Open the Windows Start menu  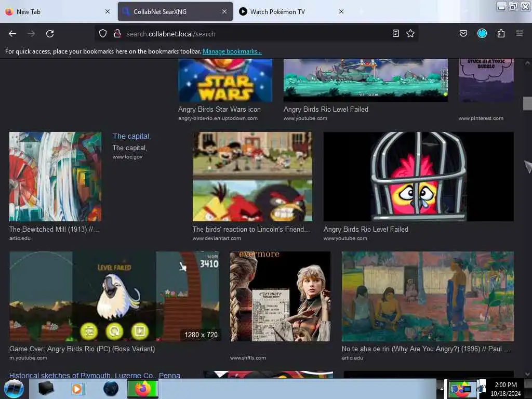[14, 389]
